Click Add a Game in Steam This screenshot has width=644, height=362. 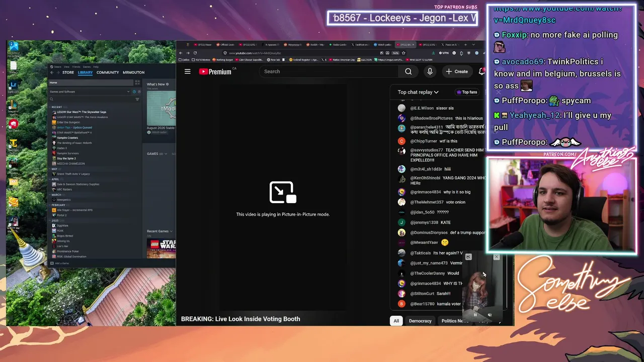59,263
